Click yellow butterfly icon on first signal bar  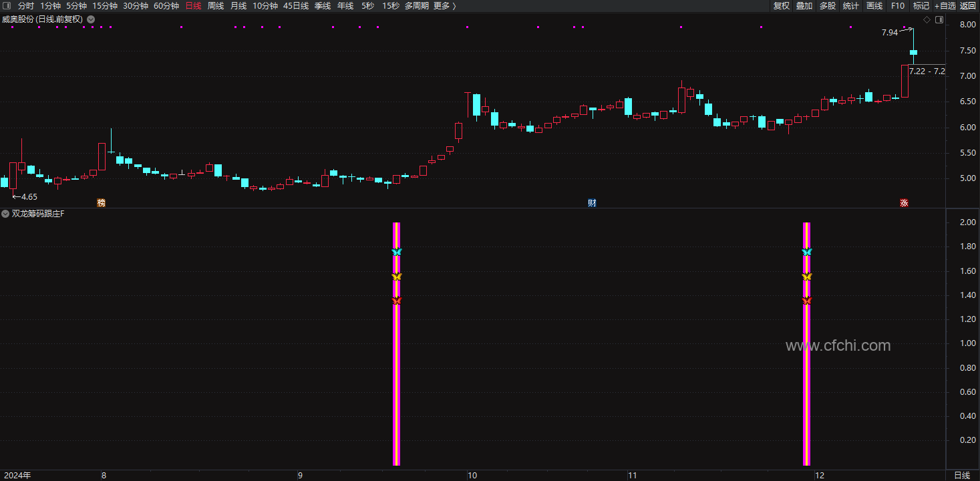click(397, 277)
